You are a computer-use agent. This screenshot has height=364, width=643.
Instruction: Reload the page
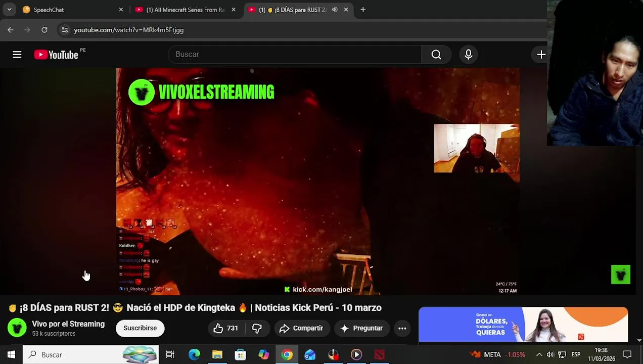[x=44, y=30]
